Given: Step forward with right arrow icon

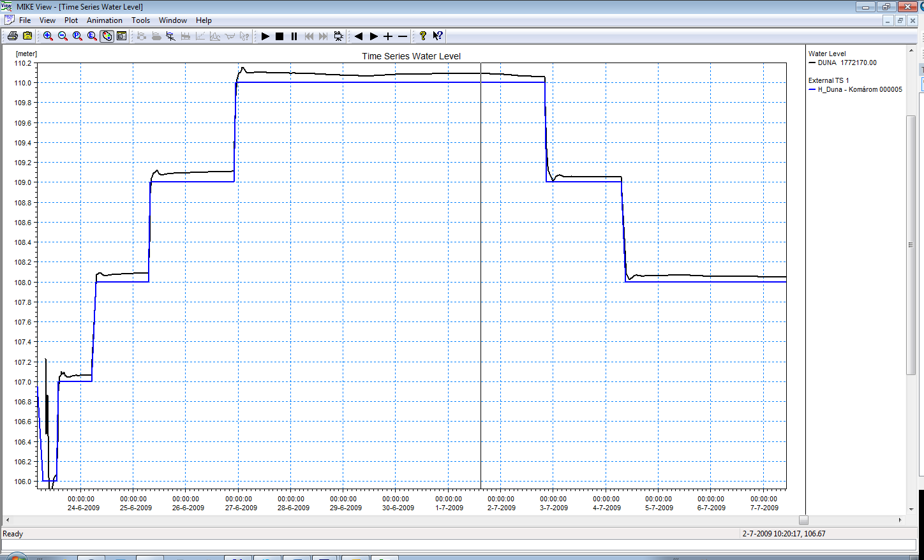Looking at the screenshot, I should click(373, 36).
